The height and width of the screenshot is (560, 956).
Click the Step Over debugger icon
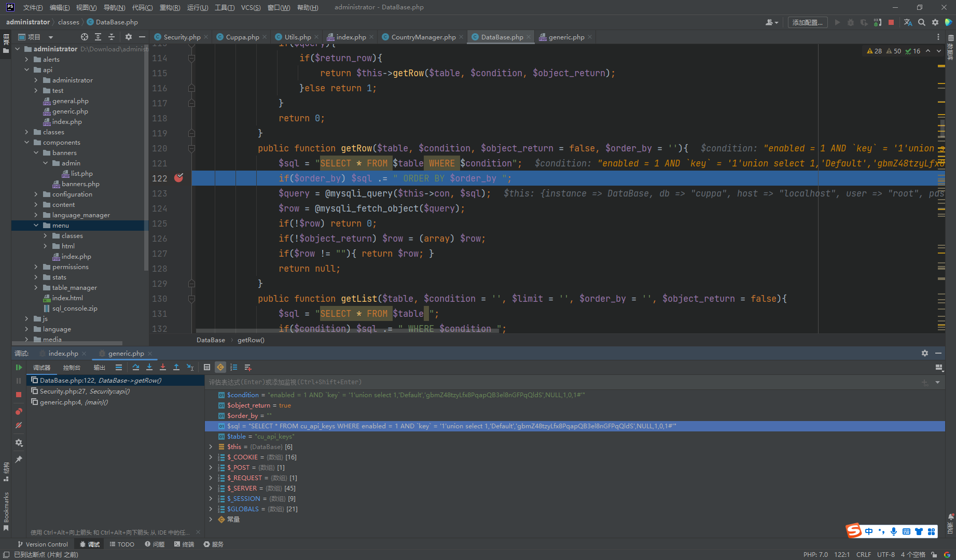[136, 368]
